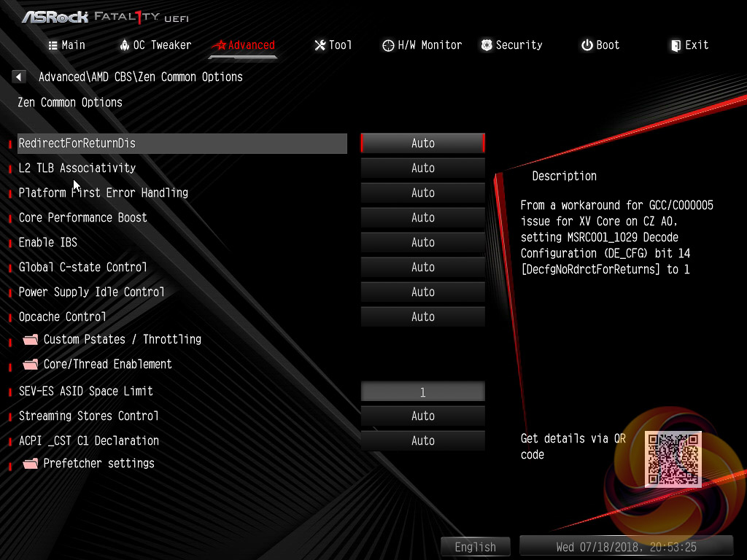Open Opcache Control Auto dropdown
Screen dimensions: 747x560
point(423,316)
